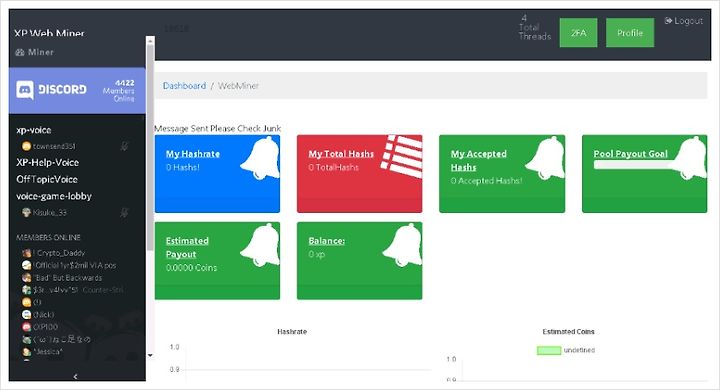
Task: Toggle the undefined legend swatch
Action: (x=549, y=350)
